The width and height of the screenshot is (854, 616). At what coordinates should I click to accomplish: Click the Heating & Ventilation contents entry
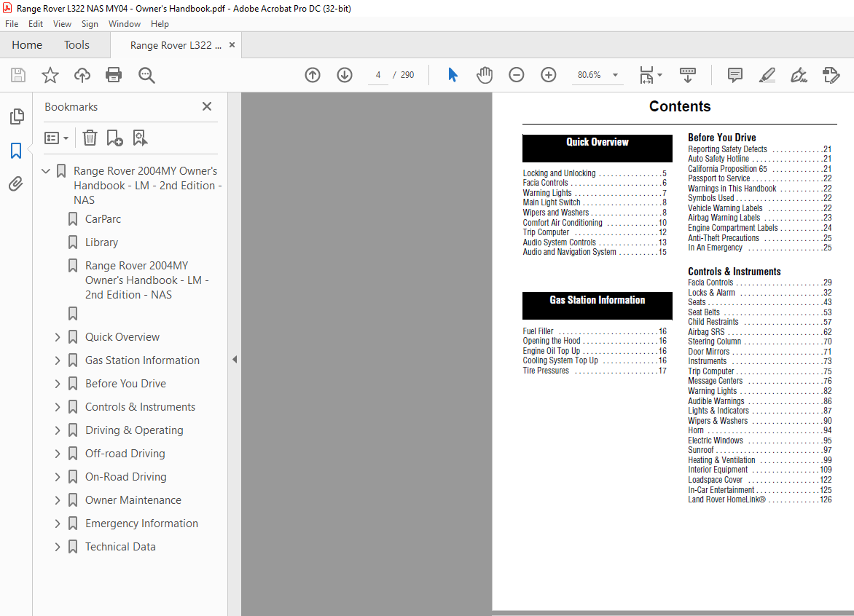pyautogui.click(x=760, y=460)
